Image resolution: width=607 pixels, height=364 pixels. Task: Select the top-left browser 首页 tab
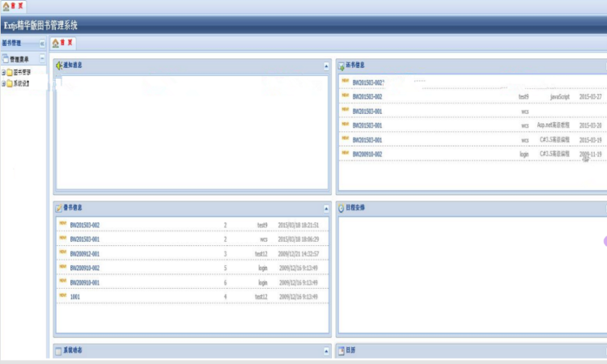click(13, 6)
